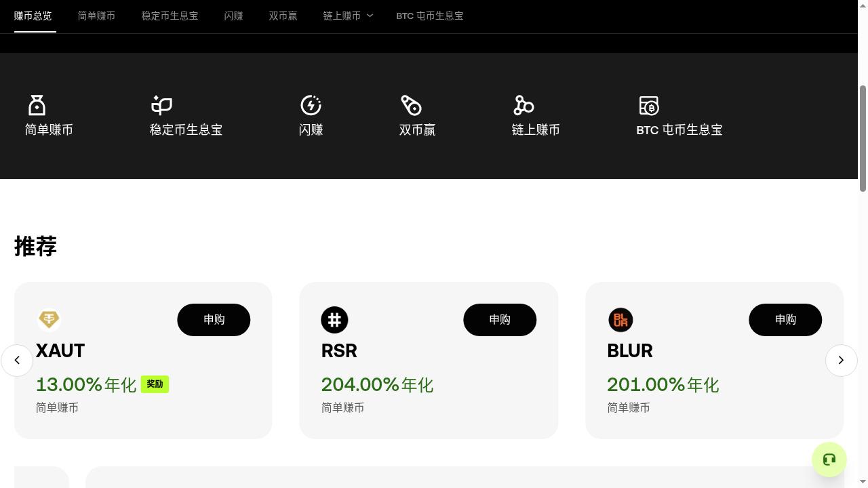Click the 双币赢 dual coin icon
868x488 pixels.
(411, 105)
